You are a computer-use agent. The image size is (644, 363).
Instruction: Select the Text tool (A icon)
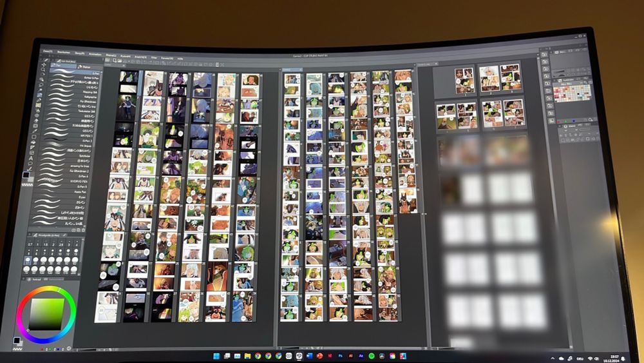click(31, 158)
